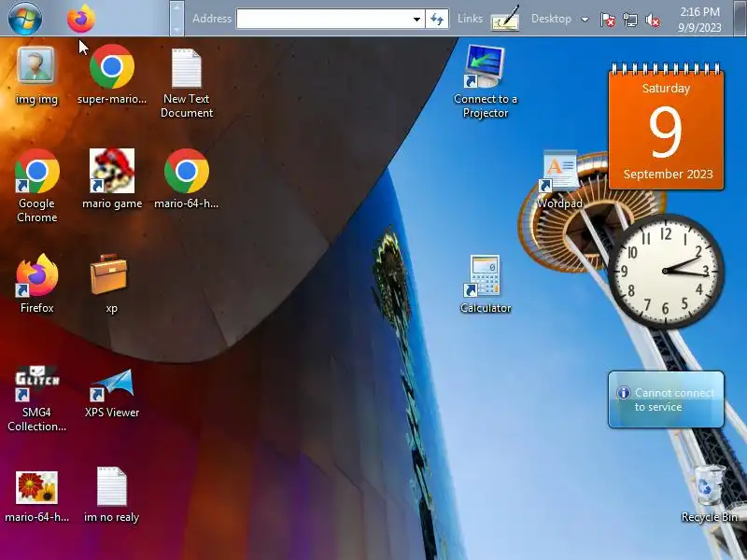Select the Connect to a Projector shortcut

pos(485,82)
